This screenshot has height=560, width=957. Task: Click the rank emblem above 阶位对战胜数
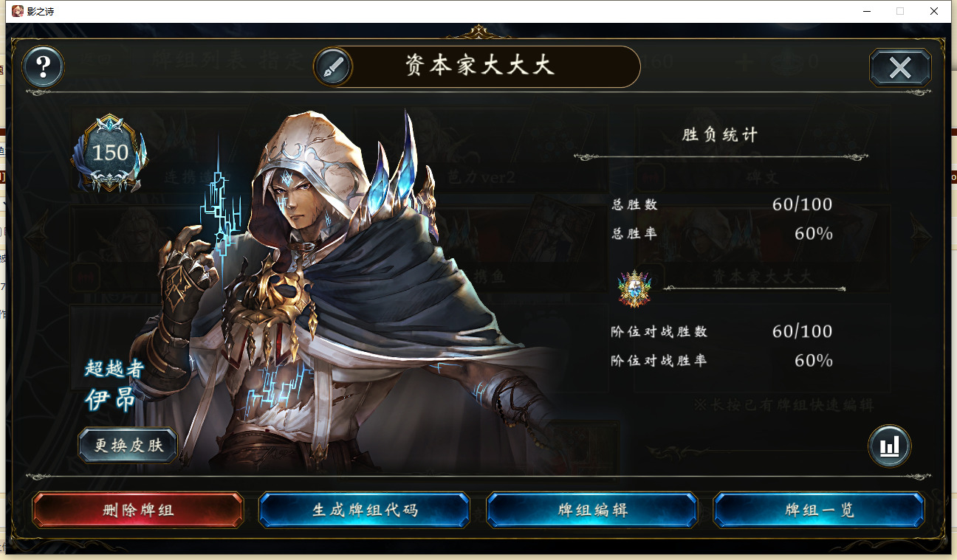tap(635, 288)
